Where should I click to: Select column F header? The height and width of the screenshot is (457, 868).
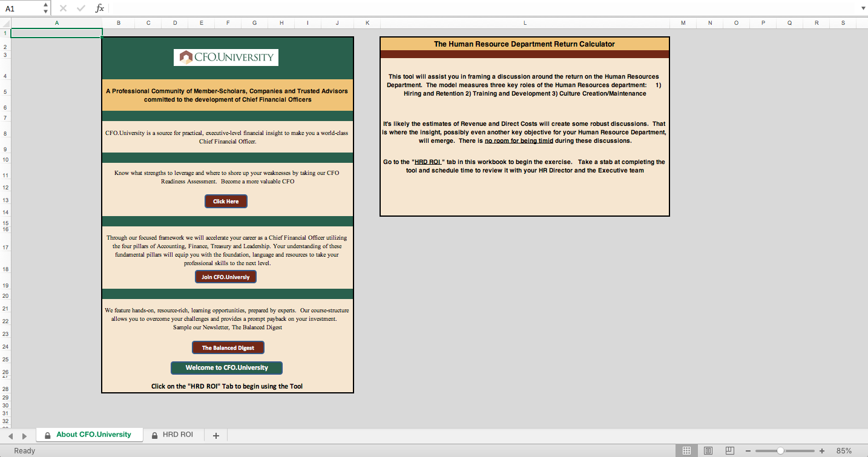pos(228,23)
